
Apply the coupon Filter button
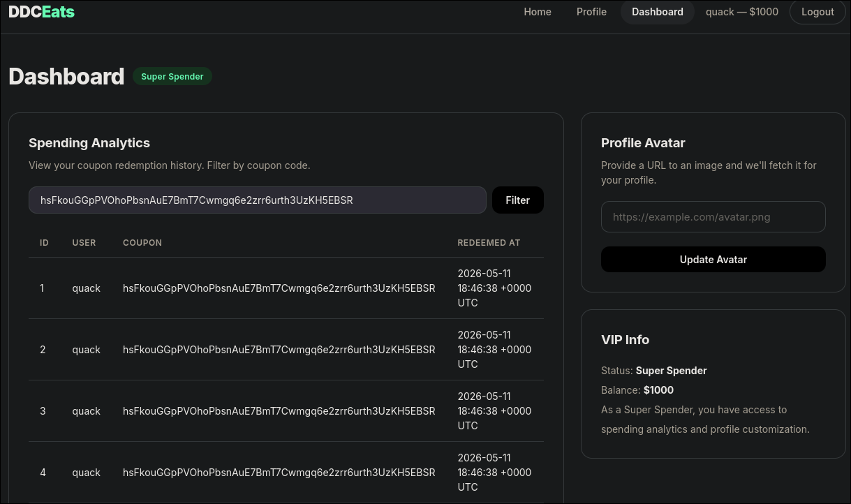[x=518, y=200]
